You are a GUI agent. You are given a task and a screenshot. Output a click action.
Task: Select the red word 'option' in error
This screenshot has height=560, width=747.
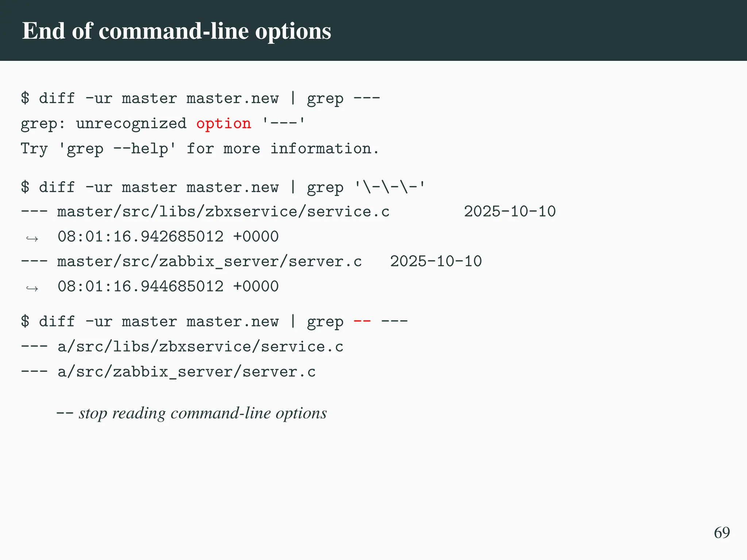point(224,124)
